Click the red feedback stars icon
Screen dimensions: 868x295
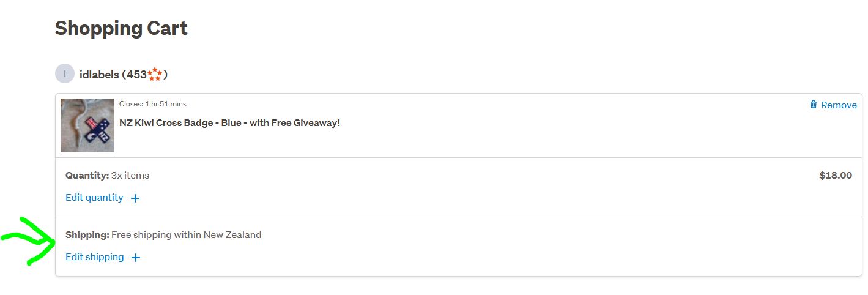[x=155, y=75]
